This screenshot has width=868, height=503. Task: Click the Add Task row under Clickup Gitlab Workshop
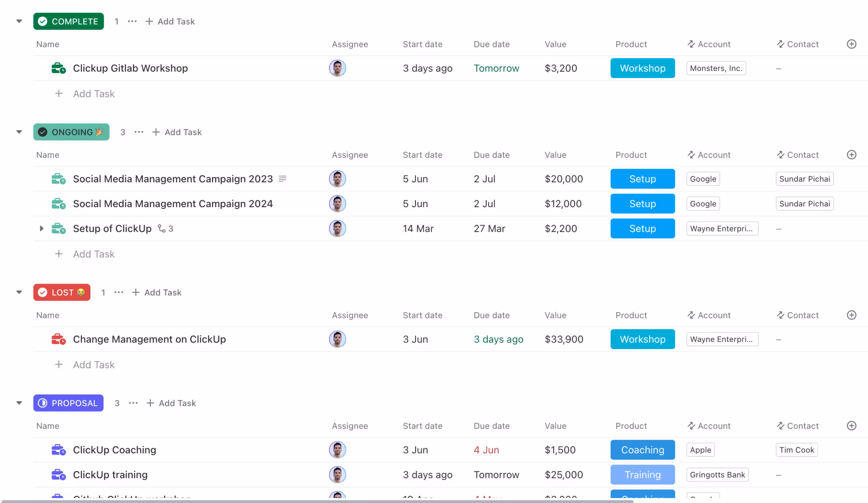(x=94, y=94)
